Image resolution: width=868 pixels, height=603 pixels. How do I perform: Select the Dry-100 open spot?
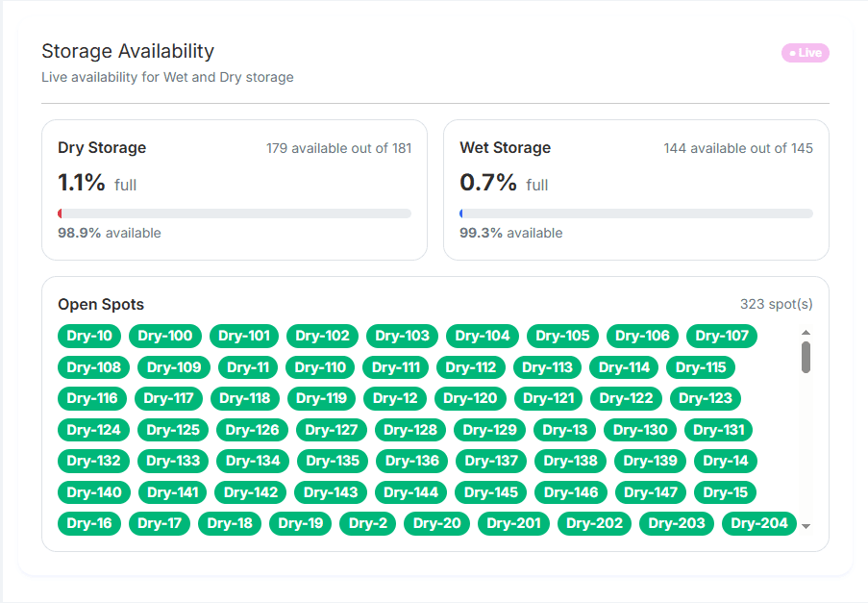point(167,336)
